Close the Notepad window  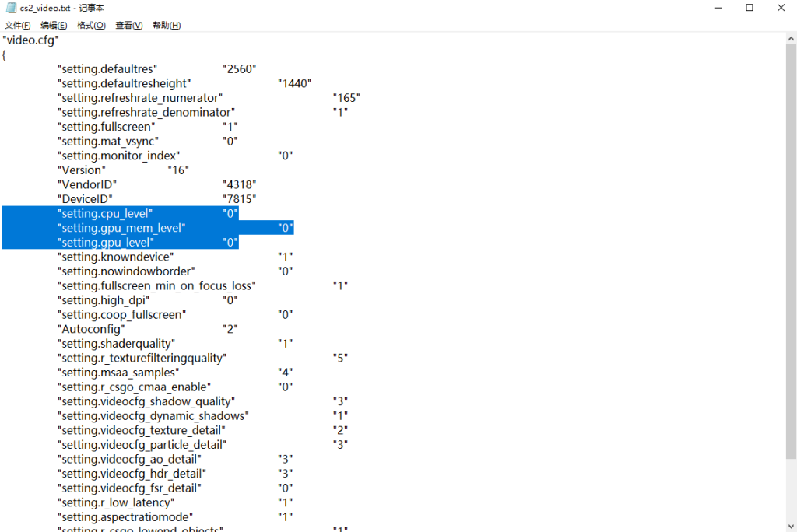coord(780,8)
